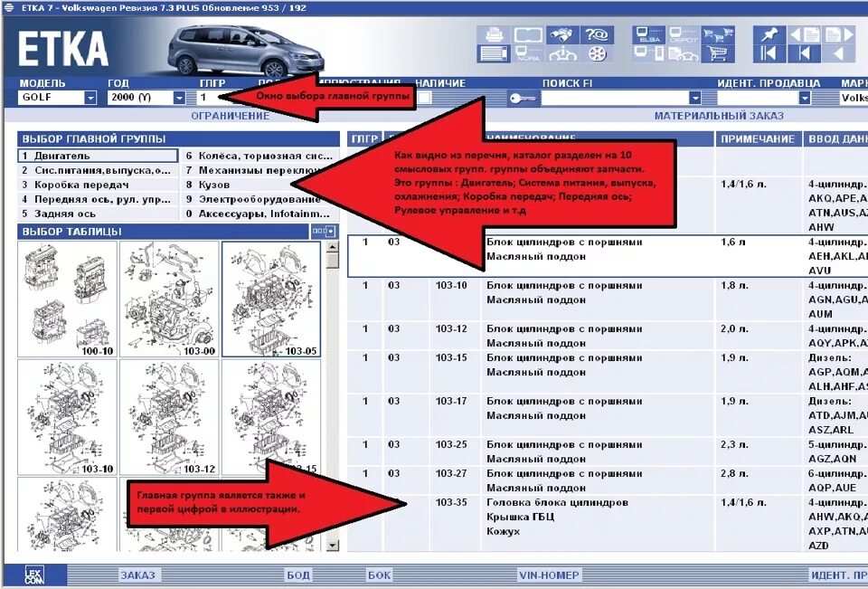Click the double-bar jump-to-first icon
The image size is (868, 589).
tap(769, 53)
